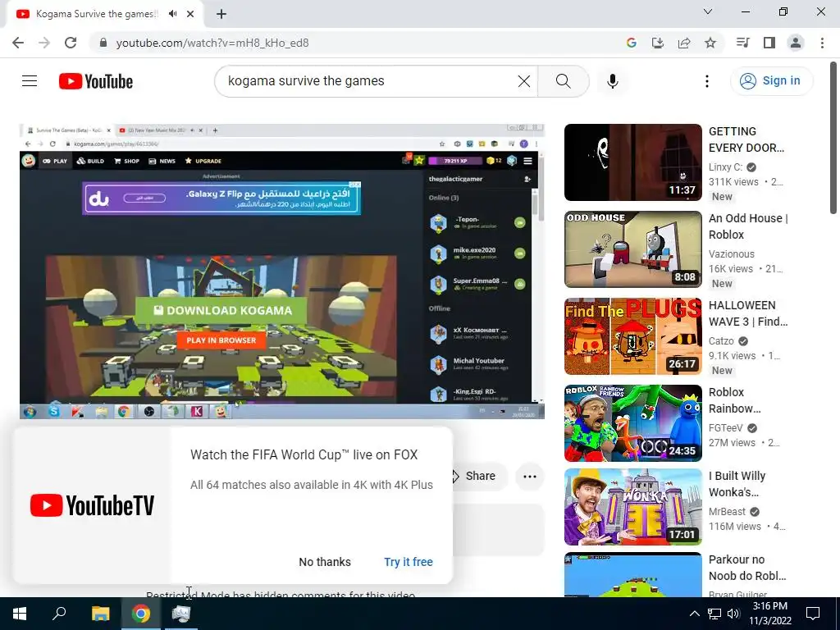Reload the page
The height and width of the screenshot is (630, 840).
(71, 43)
